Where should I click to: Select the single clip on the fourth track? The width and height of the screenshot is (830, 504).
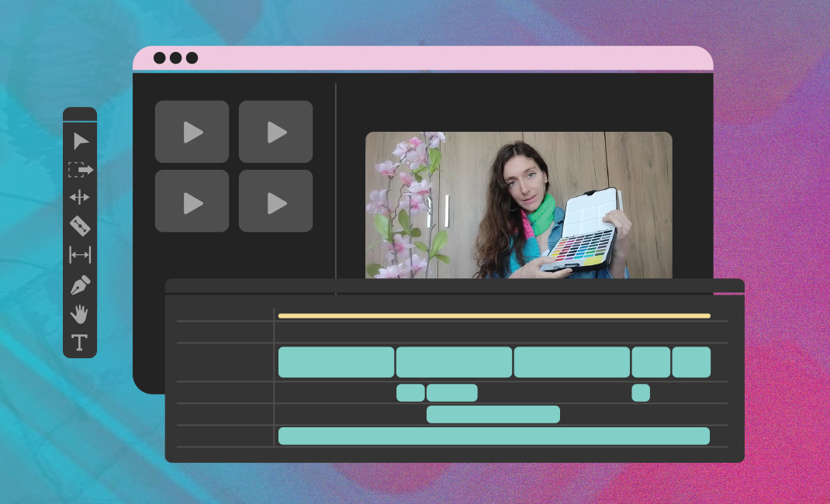(493, 414)
